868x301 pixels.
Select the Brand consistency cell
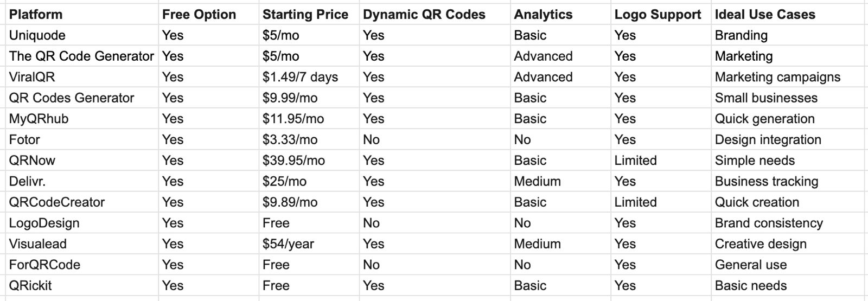click(768, 223)
